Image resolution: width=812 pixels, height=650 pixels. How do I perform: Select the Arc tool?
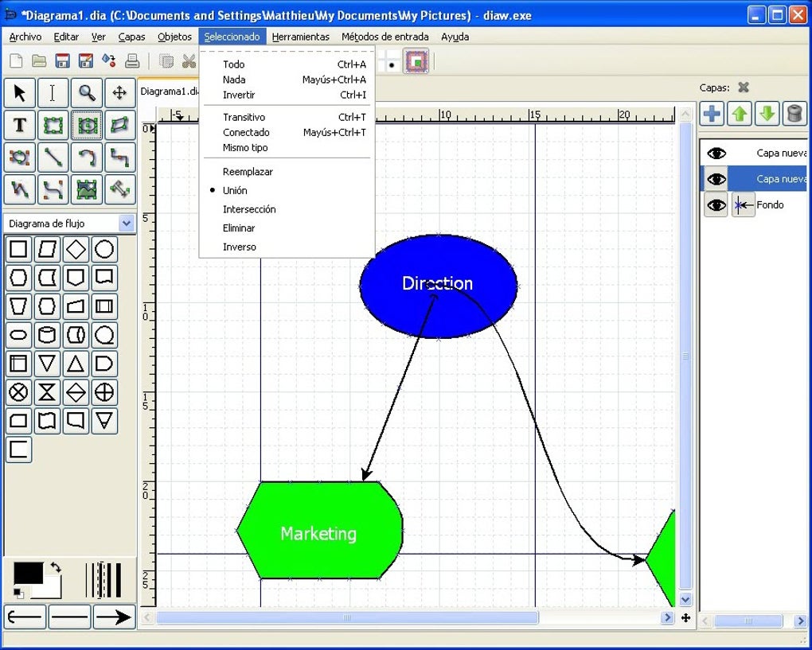(84, 158)
